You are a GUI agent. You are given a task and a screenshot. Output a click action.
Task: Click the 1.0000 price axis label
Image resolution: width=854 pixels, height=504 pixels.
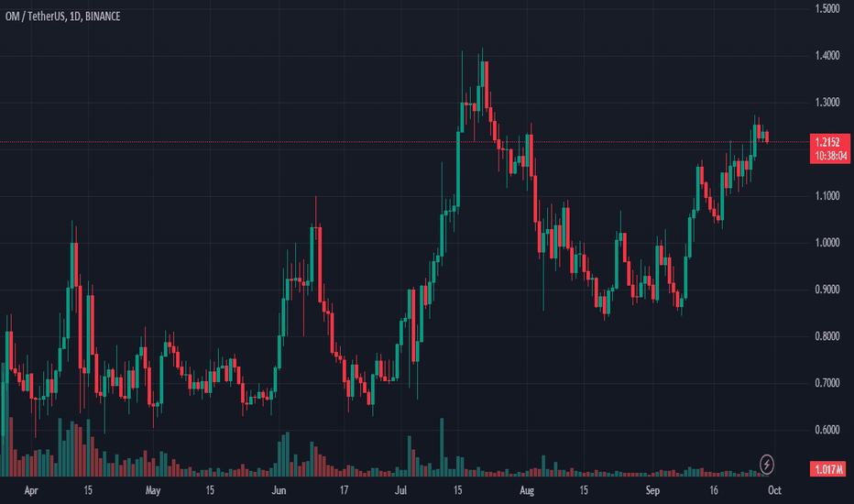tap(827, 243)
